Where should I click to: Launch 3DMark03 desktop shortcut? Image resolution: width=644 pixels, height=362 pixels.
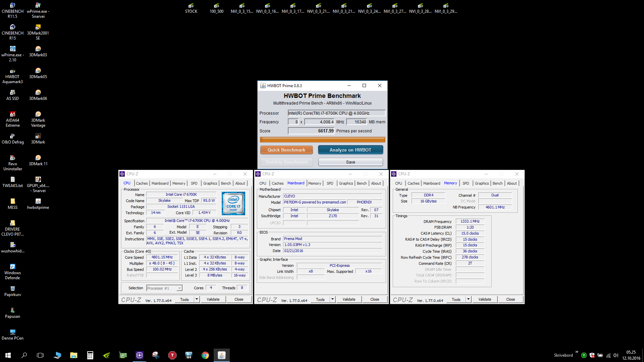(x=38, y=51)
